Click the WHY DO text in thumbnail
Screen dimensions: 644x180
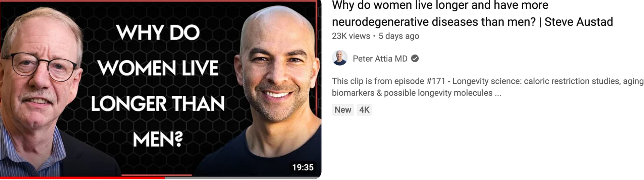click(x=158, y=32)
